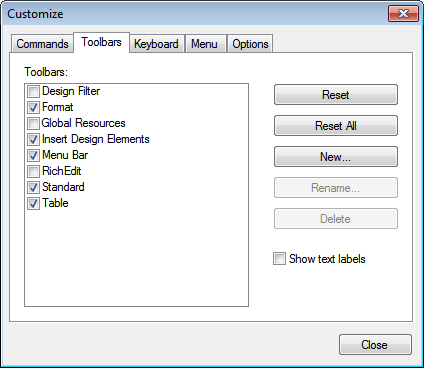Viewport: 424px width, 368px height.
Task: Uncheck the Standard toolbar checkbox
Action: point(33,187)
